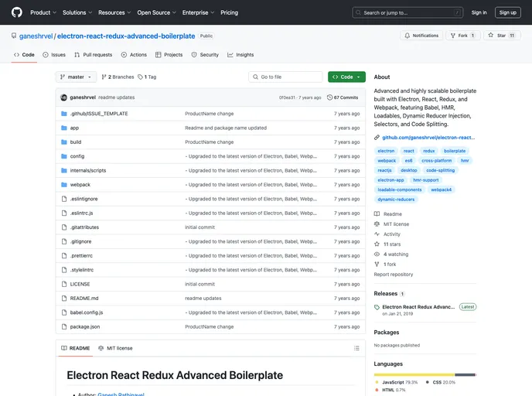Viewport: 532px width, 396px height.
Task: Open the Open Source dropdown
Action: point(156,12)
